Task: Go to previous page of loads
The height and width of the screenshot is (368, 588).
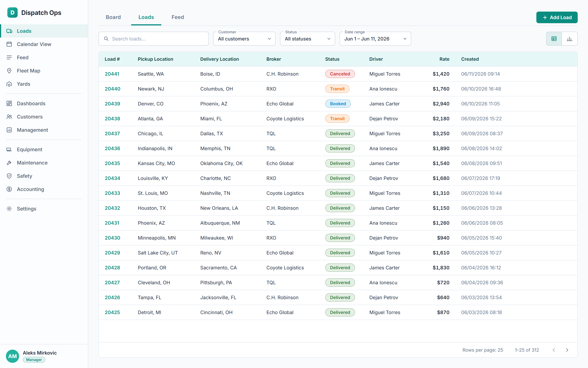Action: (554, 350)
